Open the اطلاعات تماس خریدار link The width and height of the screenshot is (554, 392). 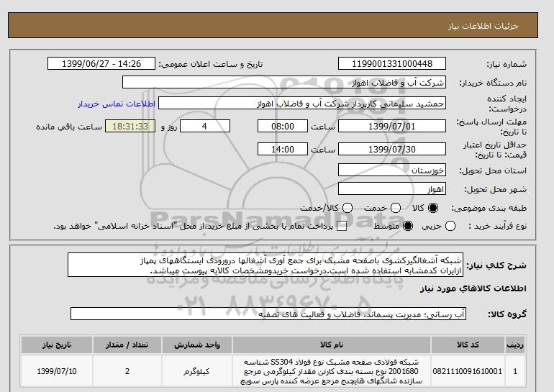117,104
